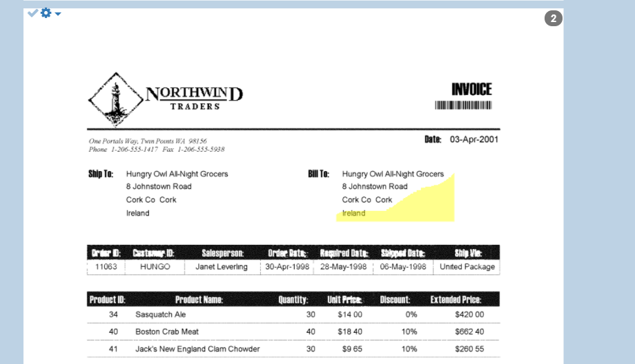
Task: Click the Discount column header
Action: (x=395, y=300)
